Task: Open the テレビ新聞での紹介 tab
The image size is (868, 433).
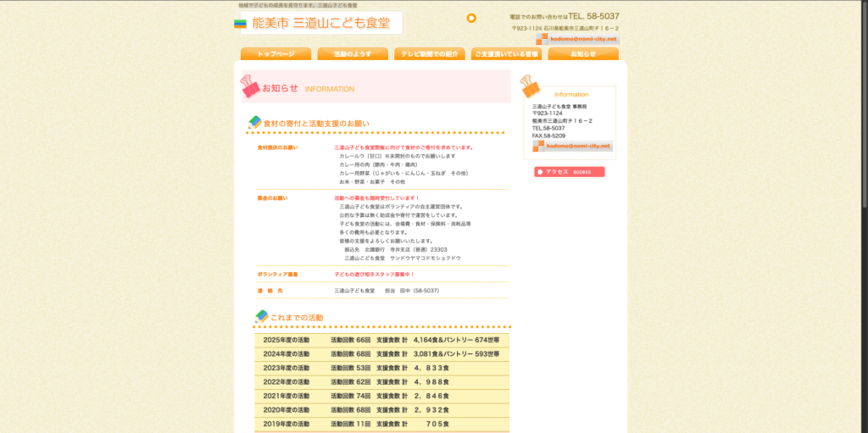Action: [429, 54]
